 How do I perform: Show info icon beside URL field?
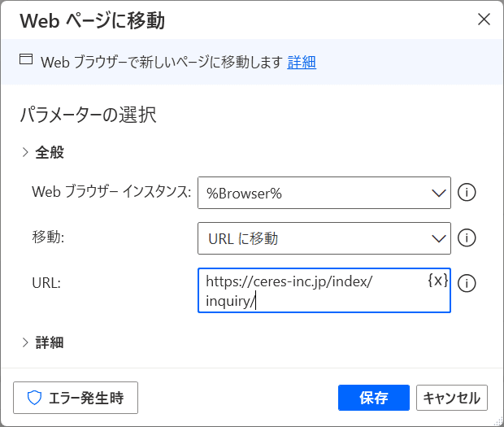pyautogui.click(x=467, y=284)
